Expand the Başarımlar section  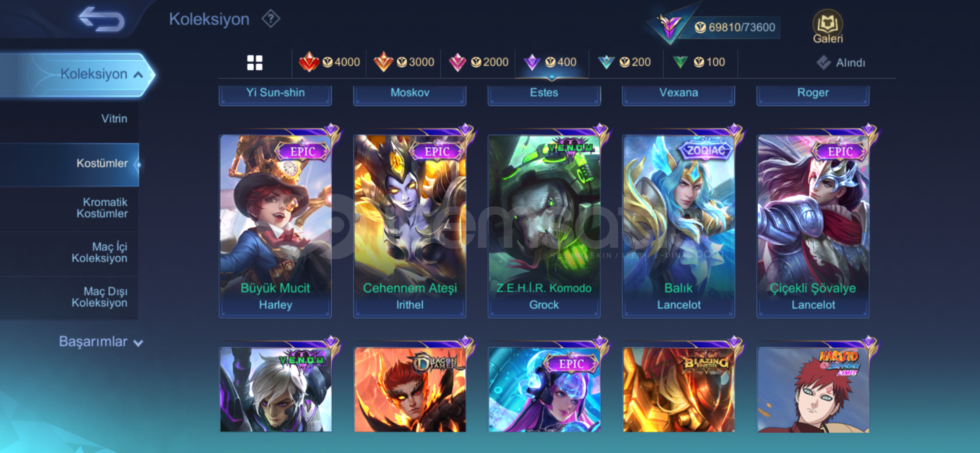(x=101, y=341)
